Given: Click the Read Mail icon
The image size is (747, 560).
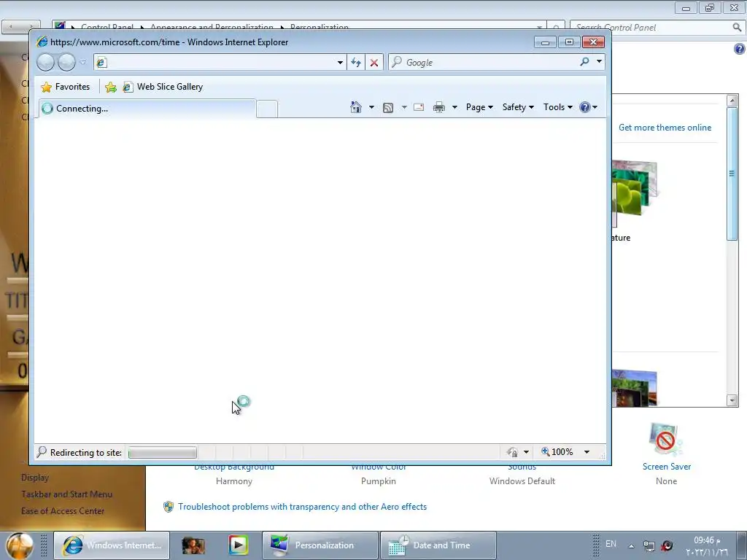Looking at the screenshot, I should point(419,107).
